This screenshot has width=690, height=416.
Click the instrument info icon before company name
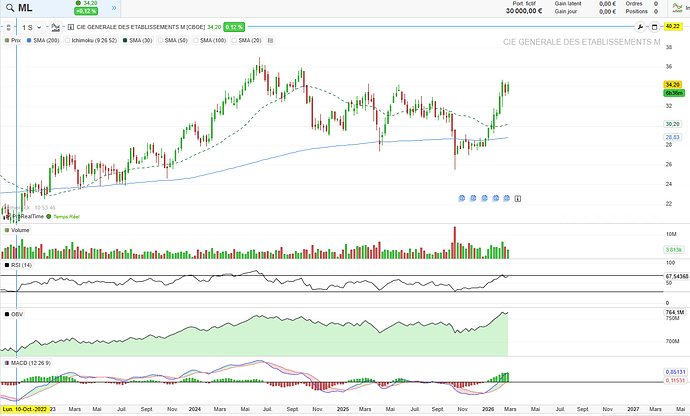click(x=69, y=27)
